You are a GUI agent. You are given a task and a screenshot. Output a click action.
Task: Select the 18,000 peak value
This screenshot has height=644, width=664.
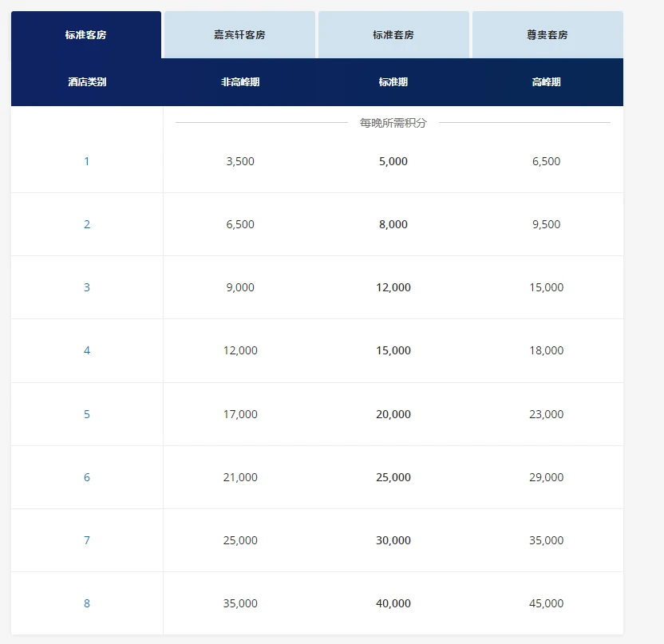(x=546, y=350)
